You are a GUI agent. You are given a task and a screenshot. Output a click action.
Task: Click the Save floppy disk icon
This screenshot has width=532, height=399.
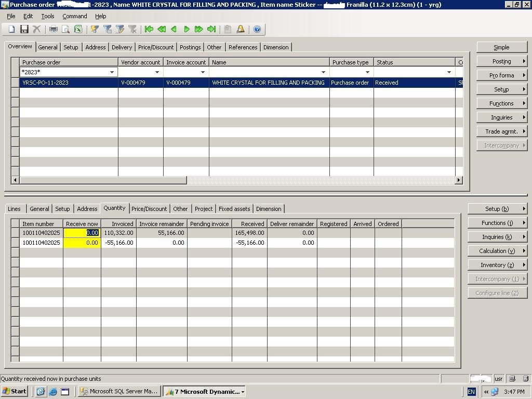pos(24,29)
